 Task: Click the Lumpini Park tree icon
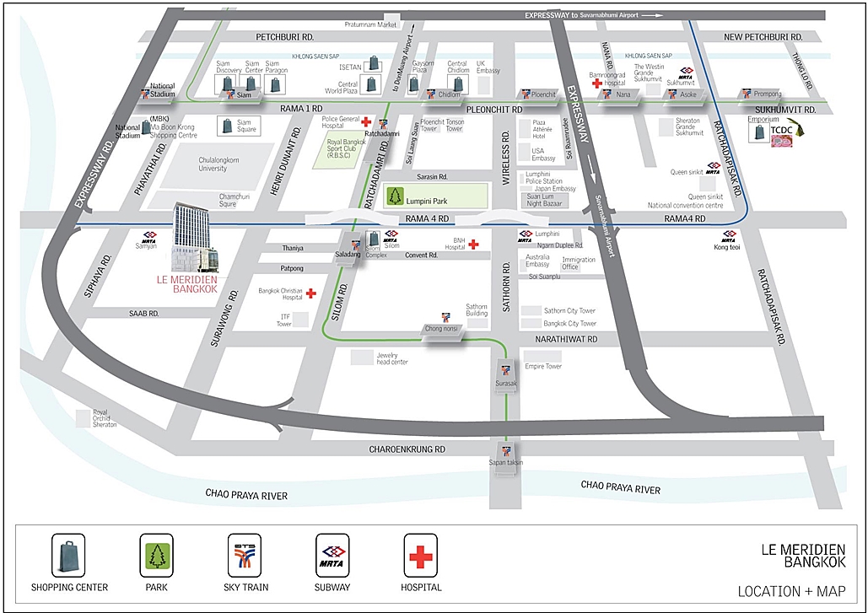395,196
